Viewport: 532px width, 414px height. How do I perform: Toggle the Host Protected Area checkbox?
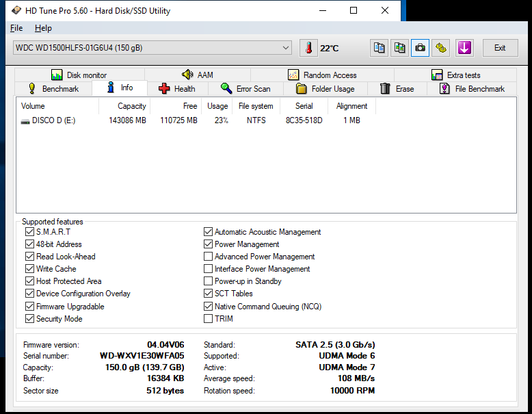[x=29, y=281]
